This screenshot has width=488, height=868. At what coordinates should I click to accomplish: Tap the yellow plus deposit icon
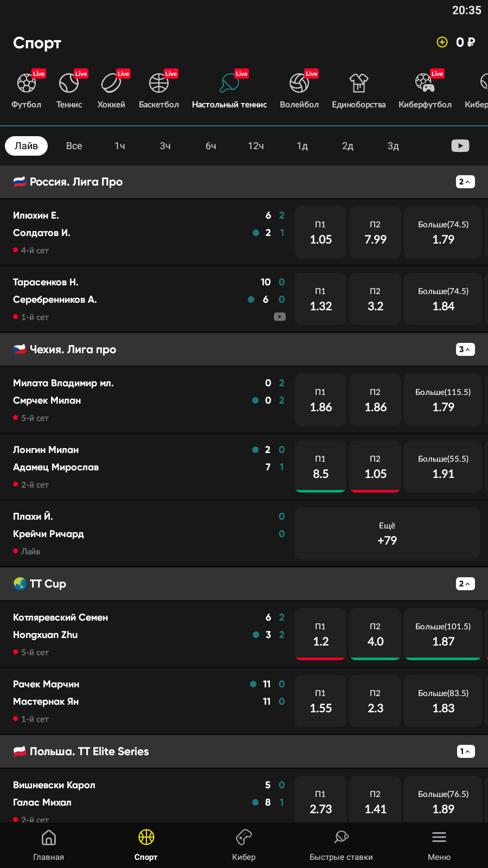[x=442, y=42]
